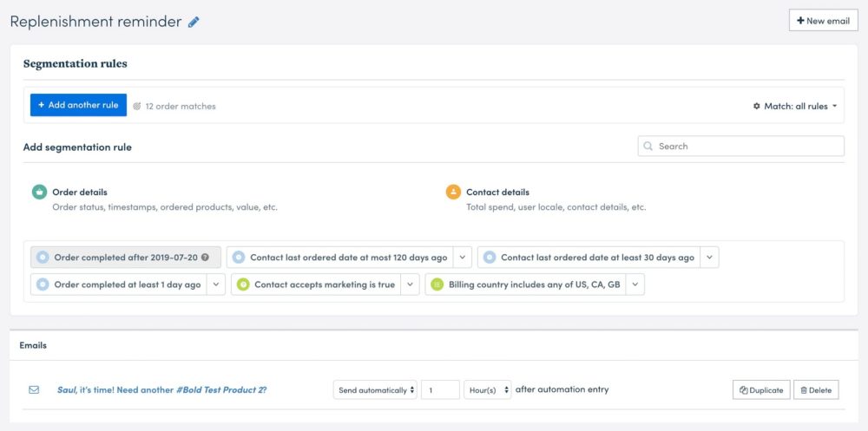
Task: Open the Saul, it's time! email link
Action: (x=161, y=389)
